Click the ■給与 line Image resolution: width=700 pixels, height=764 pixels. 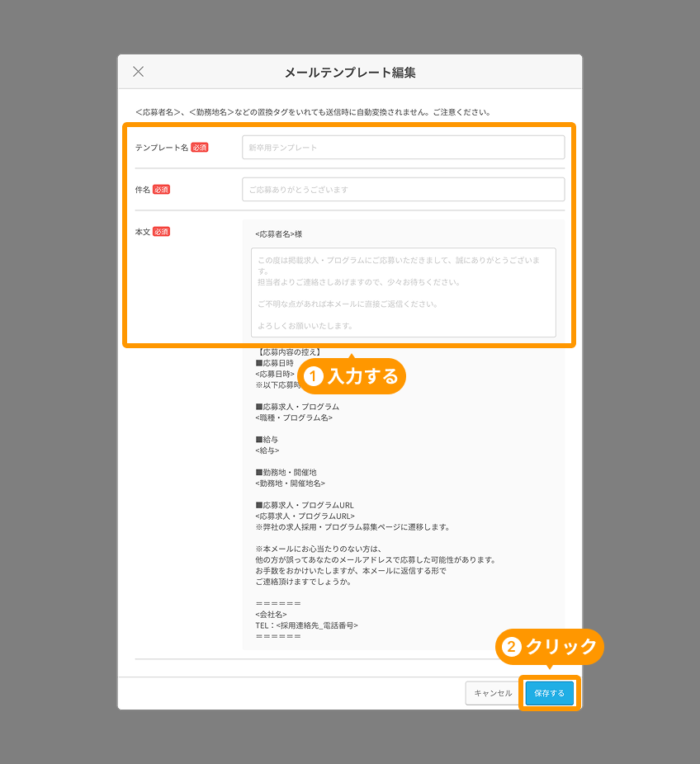tap(267, 440)
